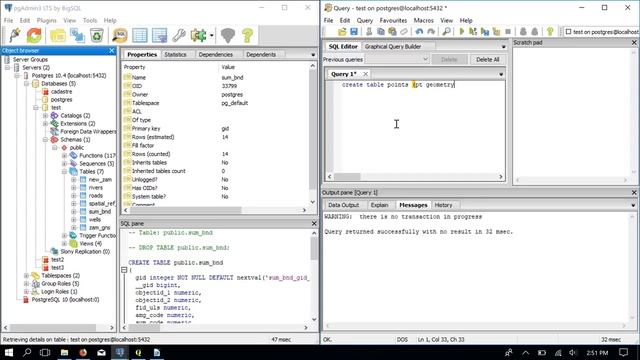The width and height of the screenshot is (640, 360).
Task: Collapse the Databases (5) node
Action: pos(27,84)
